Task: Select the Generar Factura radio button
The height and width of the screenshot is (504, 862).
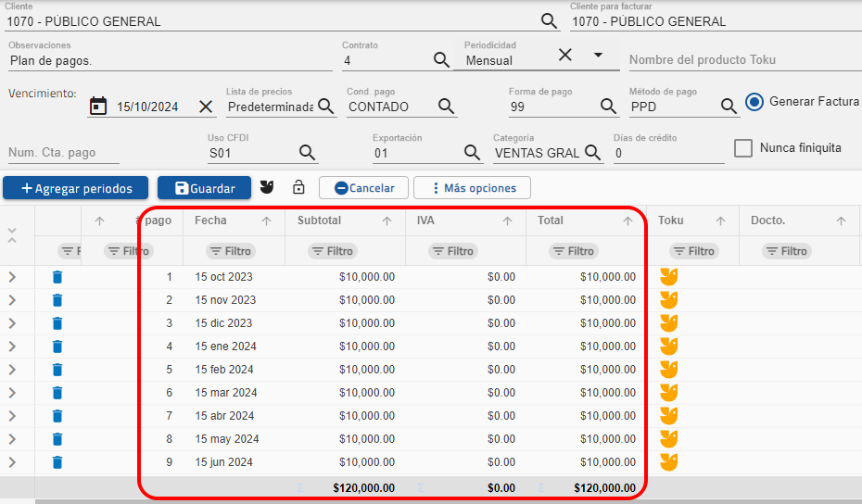Action: (x=754, y=102)
